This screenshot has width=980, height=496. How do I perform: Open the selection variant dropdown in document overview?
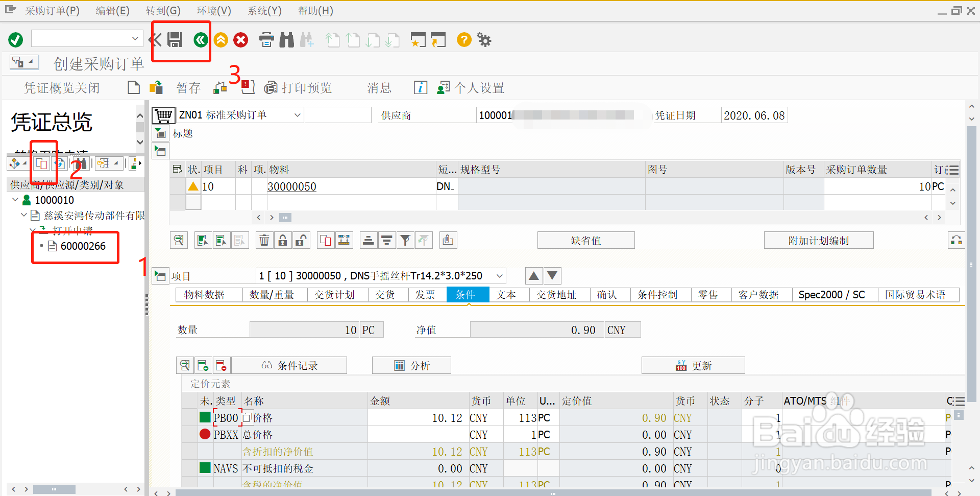pos(17,163)
